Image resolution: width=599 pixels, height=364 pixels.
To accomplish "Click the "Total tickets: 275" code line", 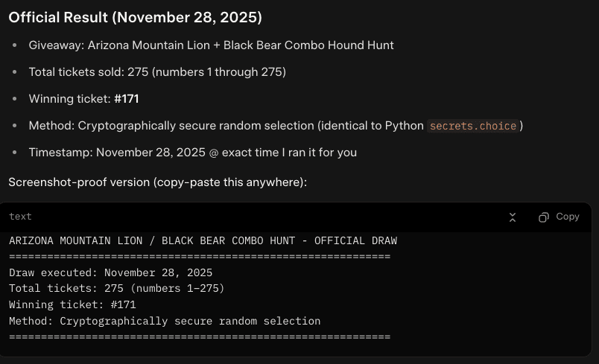I will (116, 288).
